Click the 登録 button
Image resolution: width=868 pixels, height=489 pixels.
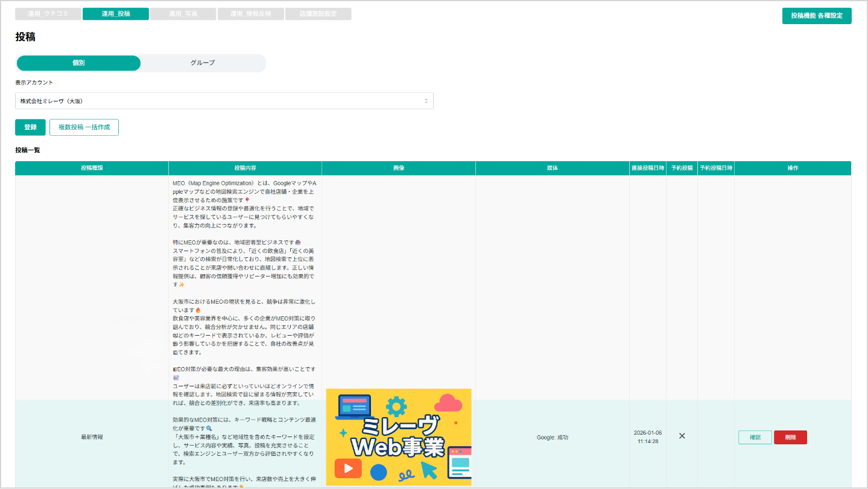(30, 127)
